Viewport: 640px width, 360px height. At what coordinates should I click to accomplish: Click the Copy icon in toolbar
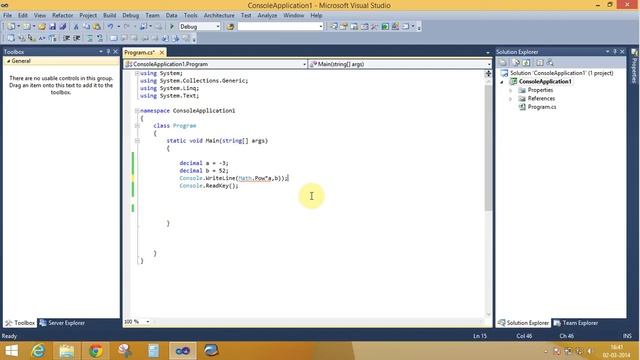[86, 27]
